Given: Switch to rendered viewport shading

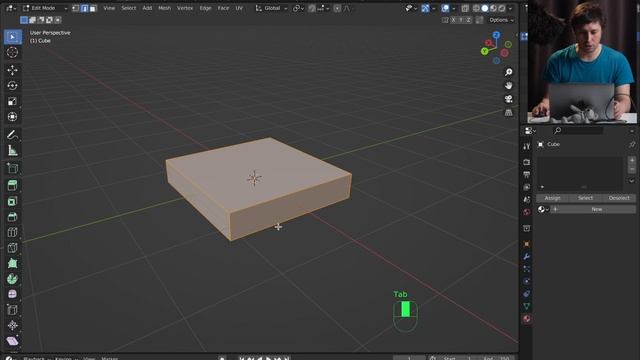Looking at the screenshot, I should coord(502,8).
